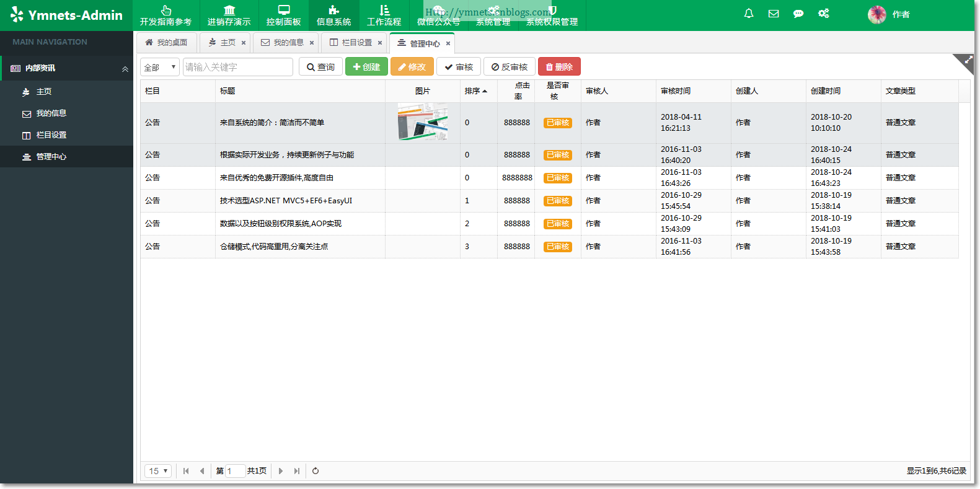Select row 技术选型ASP.NET MVC5+EF6+EasyUI
980x489 pixels.
coord(549,201)
